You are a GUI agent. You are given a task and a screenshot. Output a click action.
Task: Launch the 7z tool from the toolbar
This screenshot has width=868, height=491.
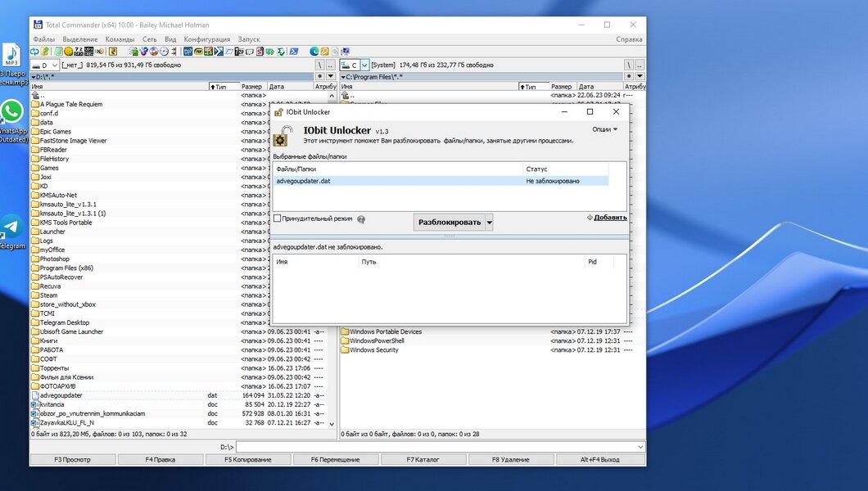[79, 52]
